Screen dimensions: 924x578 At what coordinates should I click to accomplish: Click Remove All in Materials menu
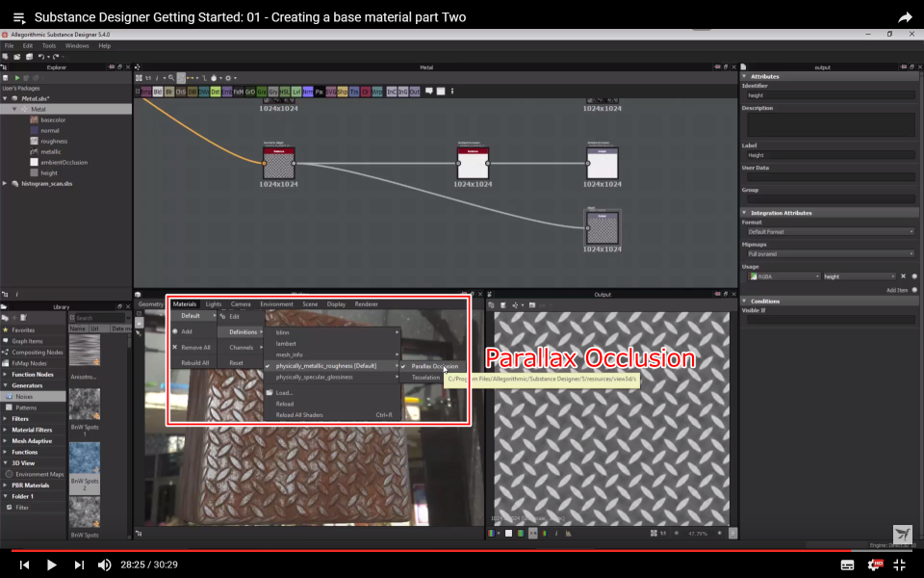click(x=193, y=348)
